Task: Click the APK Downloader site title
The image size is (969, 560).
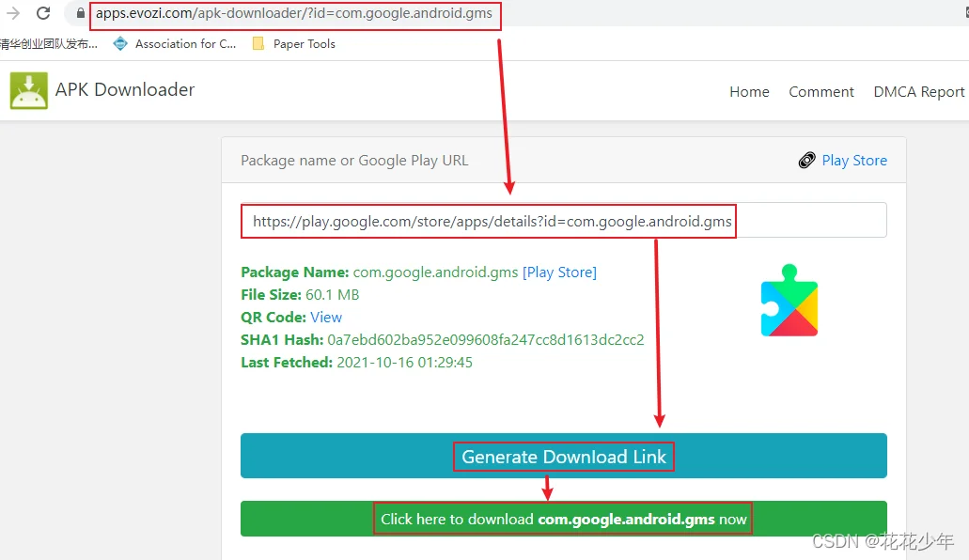Action: (x=125, y=89)
